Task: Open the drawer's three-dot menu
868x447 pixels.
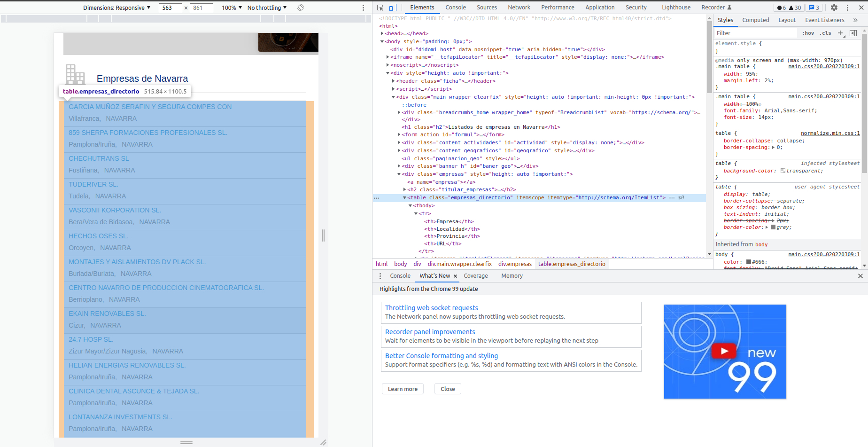Action: pos(380,276)
